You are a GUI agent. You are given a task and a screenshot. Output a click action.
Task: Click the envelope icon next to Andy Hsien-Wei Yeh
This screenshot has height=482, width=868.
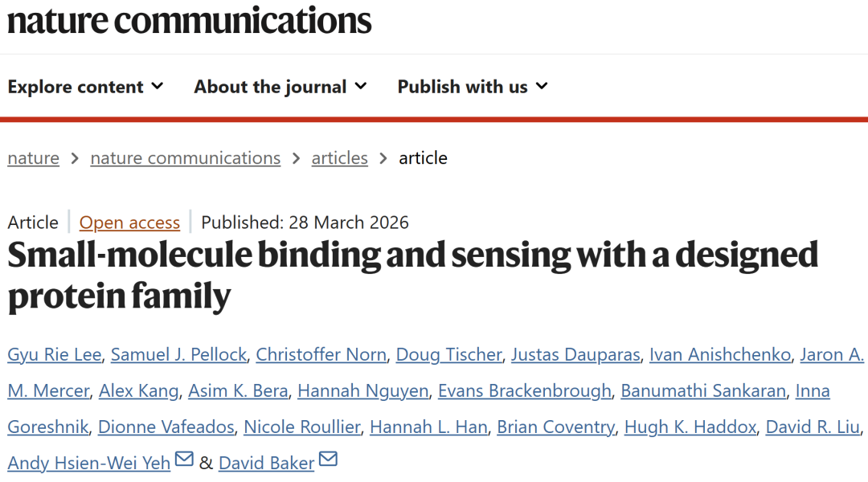184,460
